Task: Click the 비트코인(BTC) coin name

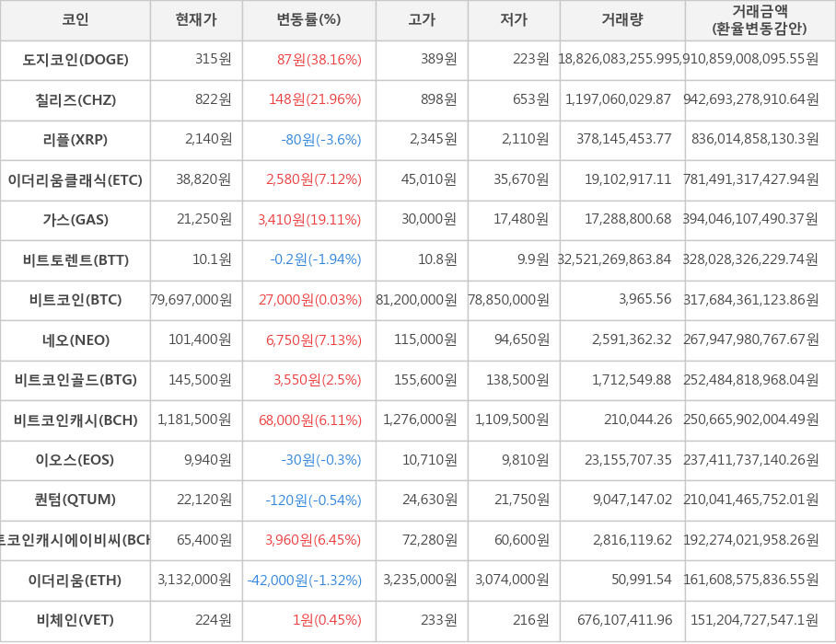Action: tap(75, 300)
